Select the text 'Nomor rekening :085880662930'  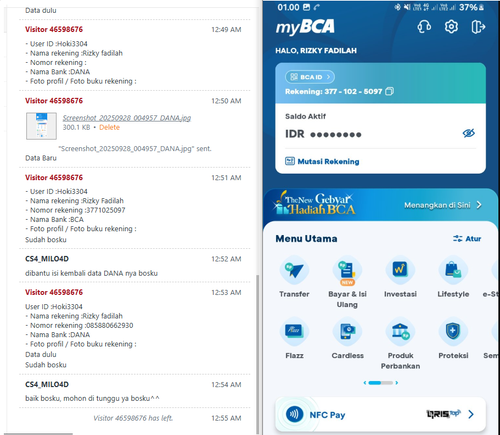coord(82,325)
